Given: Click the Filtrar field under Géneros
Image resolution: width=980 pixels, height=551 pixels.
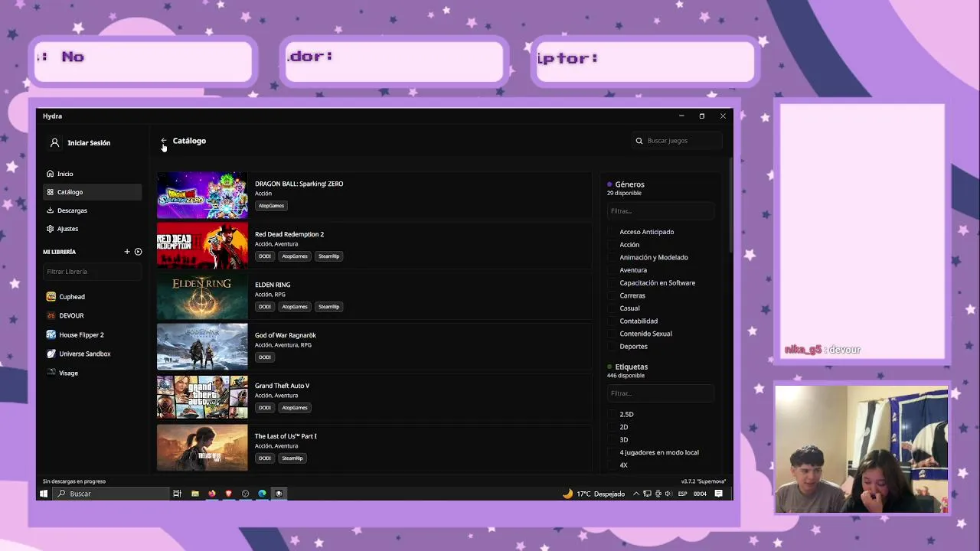Looking at the screenshot, I should click(x=661, y=211).
